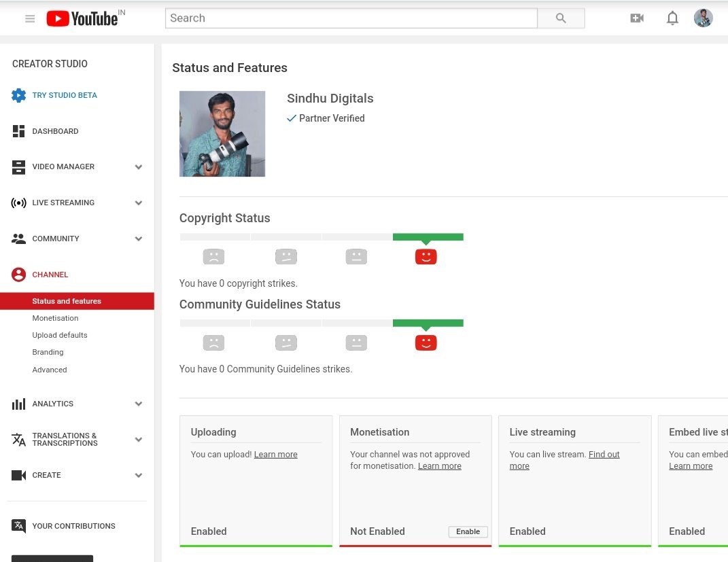Image resolution: width=728 pixels, height=562 pixels.
Task: Open Advanced channel settings
Action: click(x=50, y=370)
